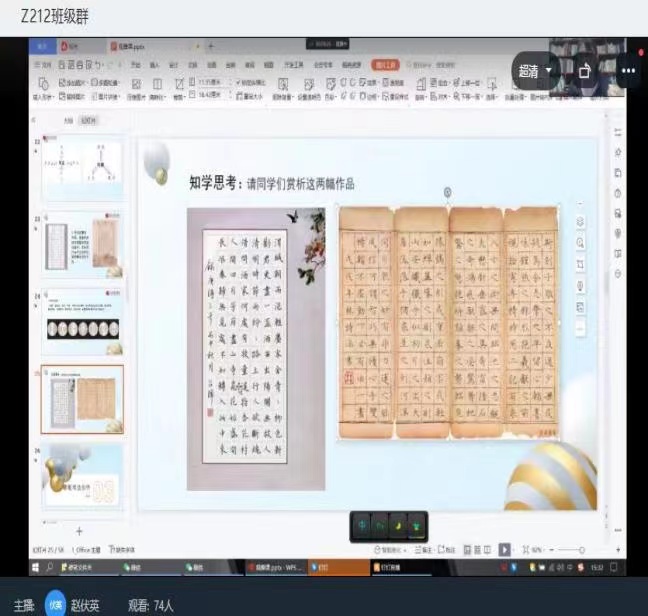Viewport: 648px width, 616px height.
Task: Click the crop icon in the floating image toolbar
Action: pos(581,264)
